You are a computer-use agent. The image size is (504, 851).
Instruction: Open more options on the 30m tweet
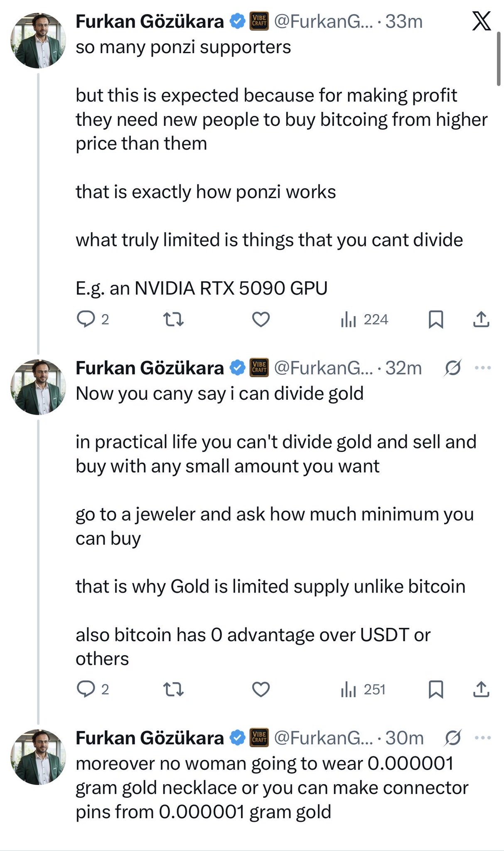tap(483, 738)
